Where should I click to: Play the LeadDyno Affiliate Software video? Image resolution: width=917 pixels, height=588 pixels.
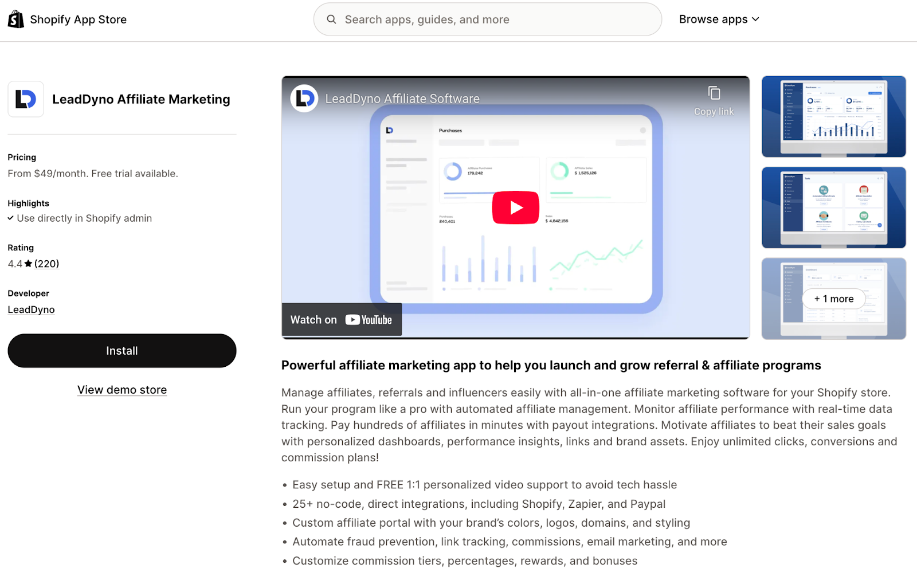515,207
